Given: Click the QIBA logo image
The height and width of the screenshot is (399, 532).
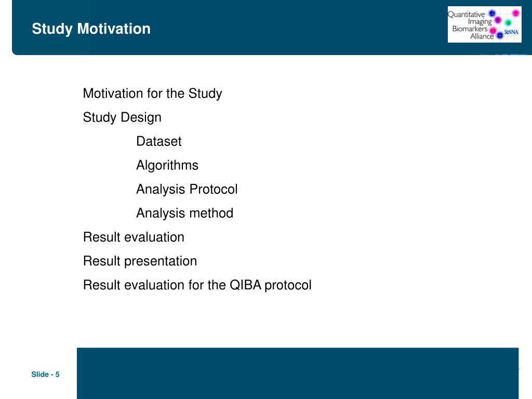Looking at the screenshot, I should coord(485,24).
